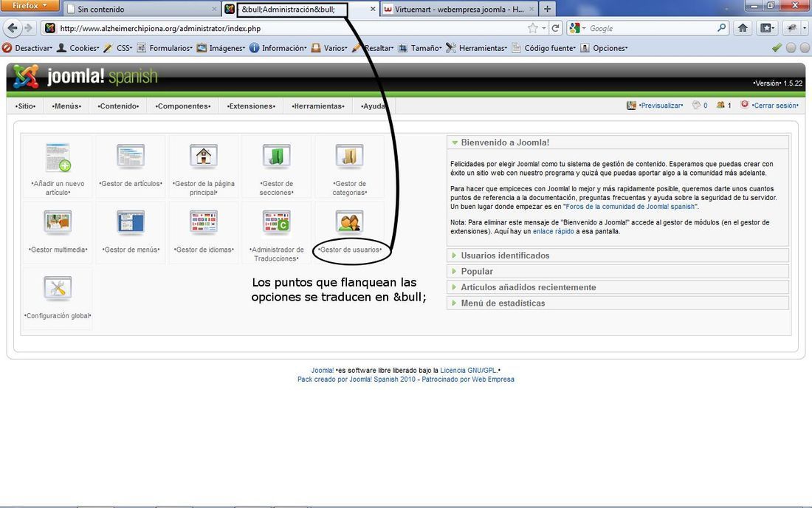
Task: Open the Imágenes developer toolbar menu
Action: (x=221, y=48)
